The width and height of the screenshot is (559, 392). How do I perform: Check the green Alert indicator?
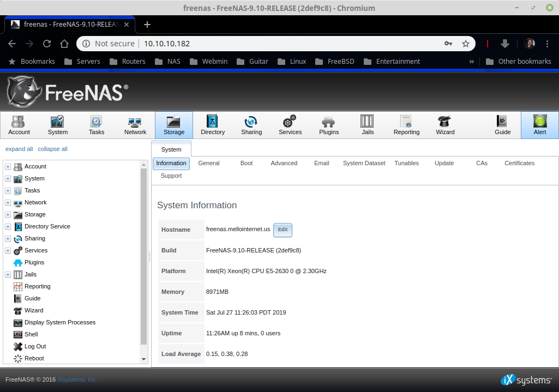tap(540, 125)
